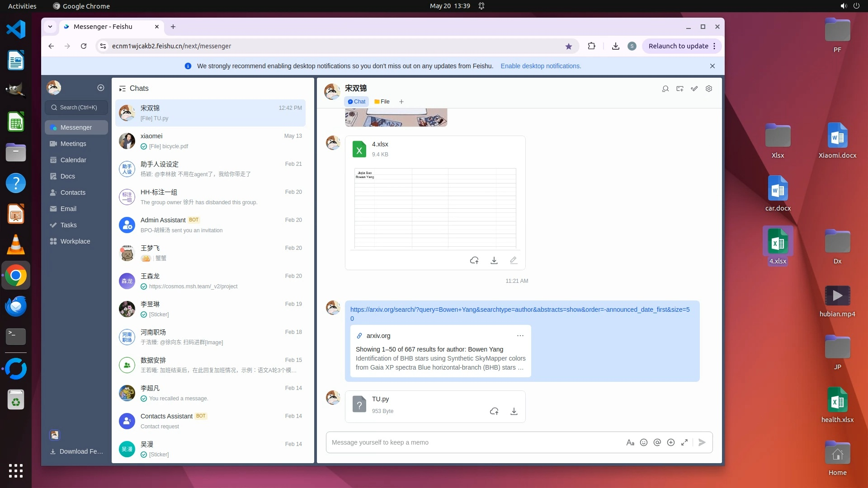The height and width of the screenshot is (488, 868).
Task: Open Chrome tab search dropdown arrow
Action: point(50,27)
